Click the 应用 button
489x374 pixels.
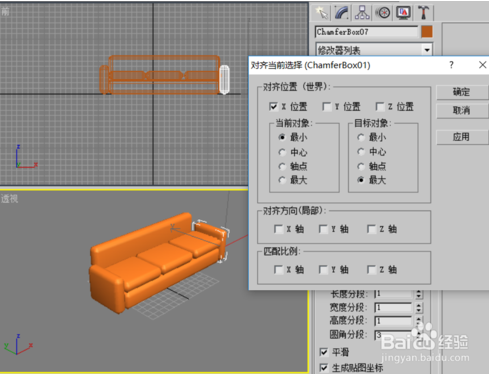[462, 137]
